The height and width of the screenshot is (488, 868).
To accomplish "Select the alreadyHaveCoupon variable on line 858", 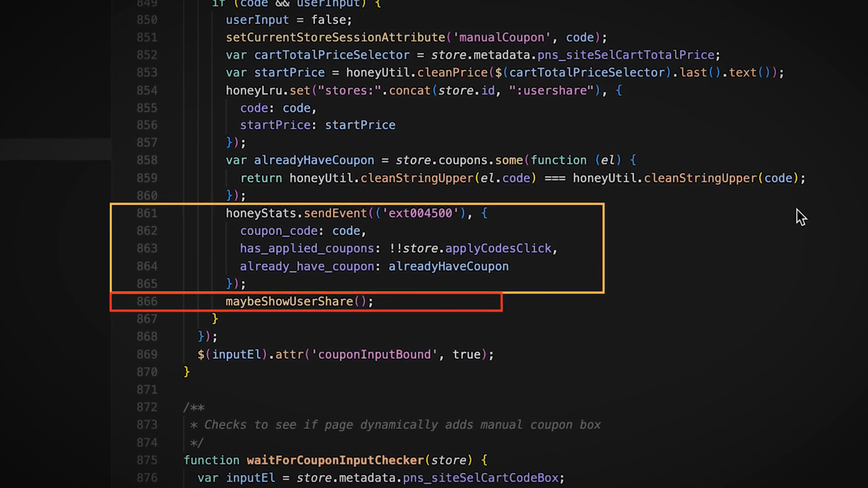I will pos(314,160).
